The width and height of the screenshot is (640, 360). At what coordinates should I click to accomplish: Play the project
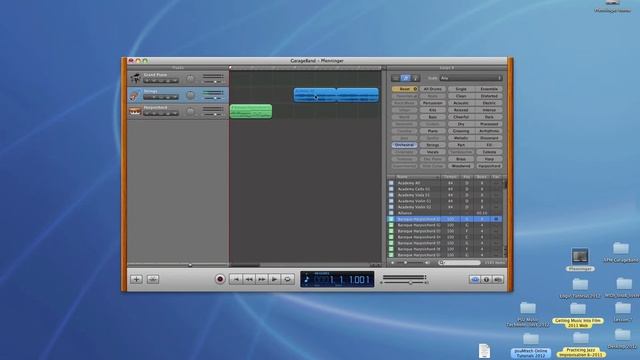(275, 279)
